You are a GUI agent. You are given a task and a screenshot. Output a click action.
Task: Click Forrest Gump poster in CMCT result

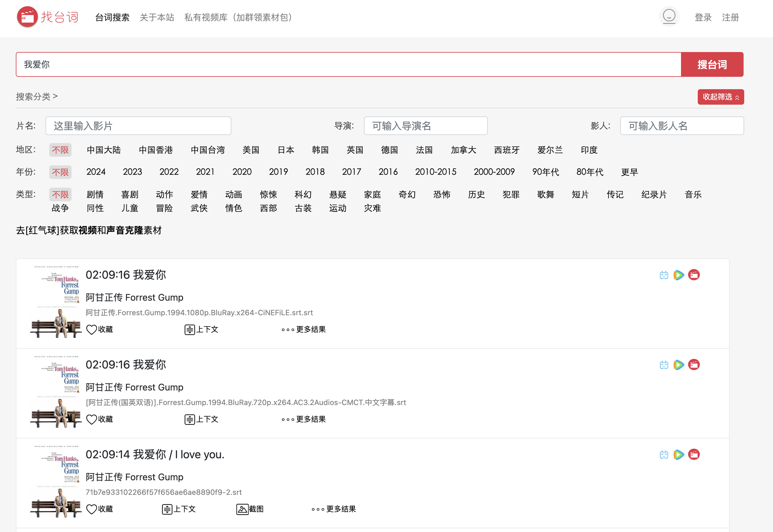(56, 391)
